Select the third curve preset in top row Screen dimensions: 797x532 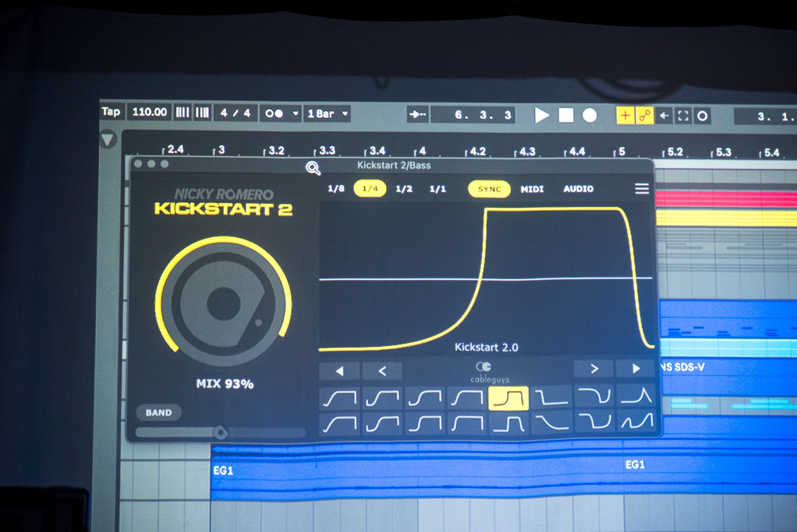coord(425,399)
